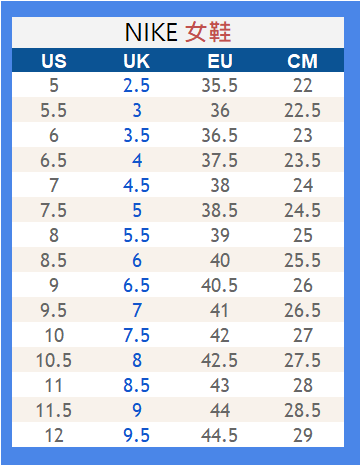Click UK size 9.5 link
360x465 pixels.
(x=136, y=435)
